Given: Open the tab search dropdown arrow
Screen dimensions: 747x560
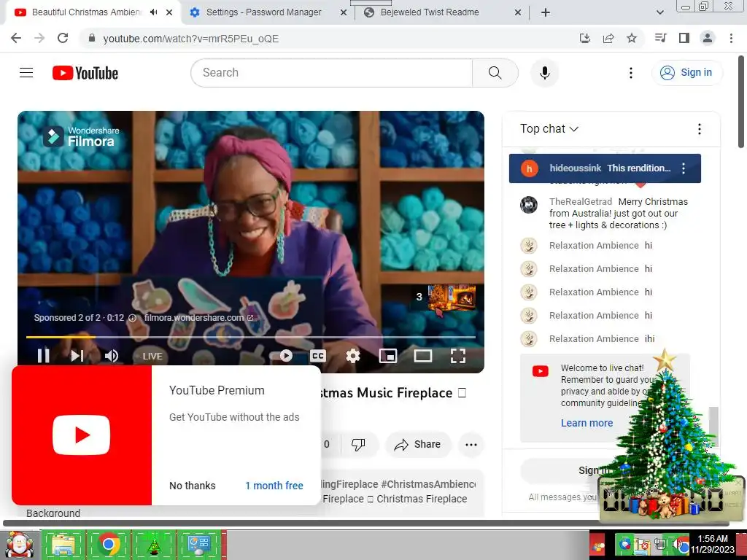Looking at the screenshot, I should (659, 12).
